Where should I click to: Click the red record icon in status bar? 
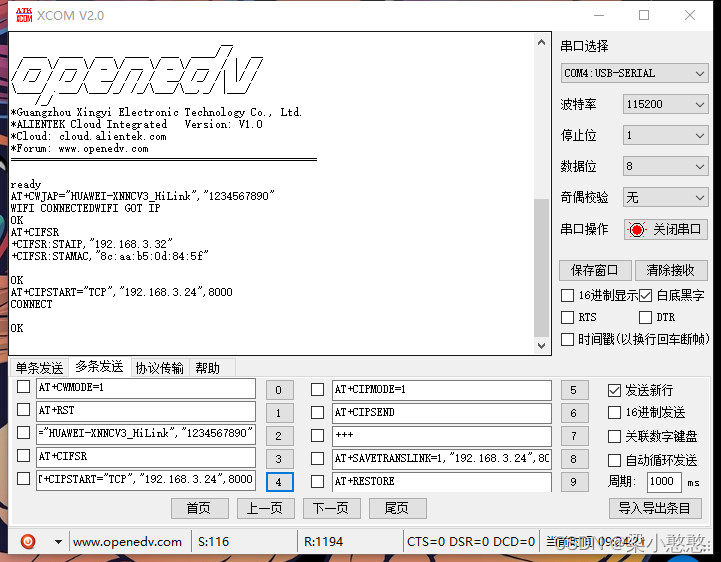pos(28,541)
